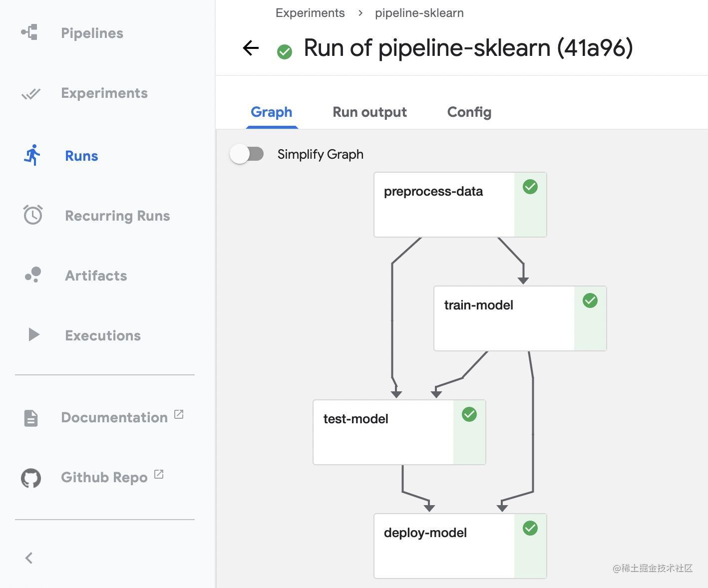This screenshot has width=708, height=588.
Task: Open the Pipelines section icon
Action: (29, 32)
